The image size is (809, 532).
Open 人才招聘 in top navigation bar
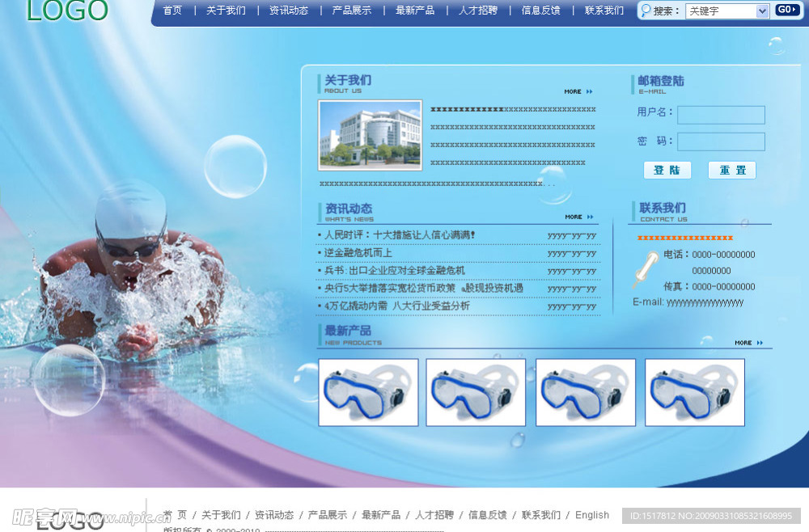point(478,11)
